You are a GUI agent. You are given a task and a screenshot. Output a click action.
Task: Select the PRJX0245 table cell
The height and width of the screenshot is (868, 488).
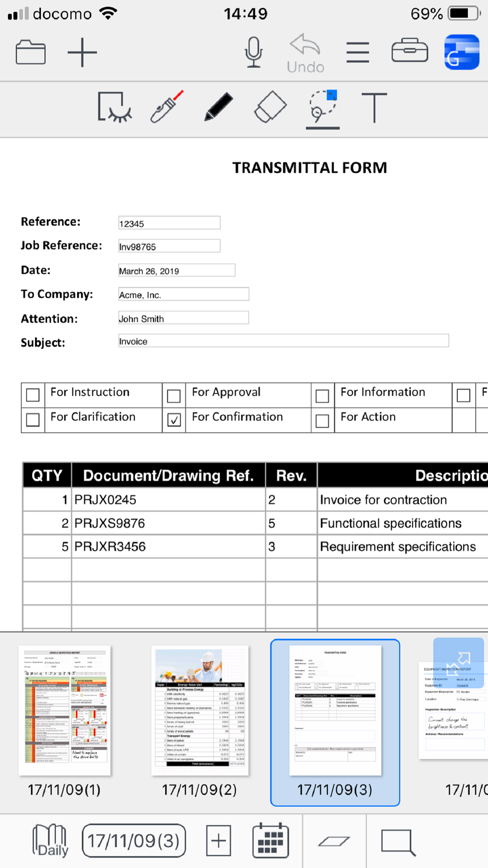tap(168, 499)
